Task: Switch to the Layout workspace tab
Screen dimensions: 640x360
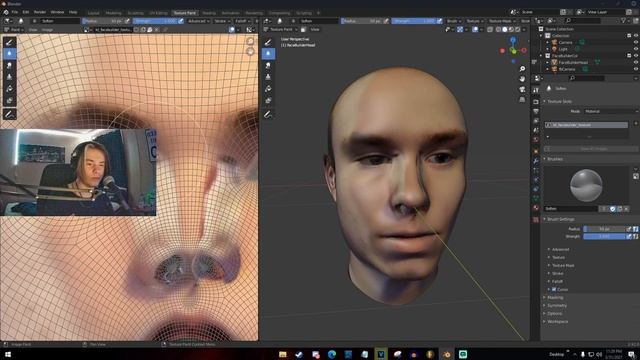Action: (93, 13)
